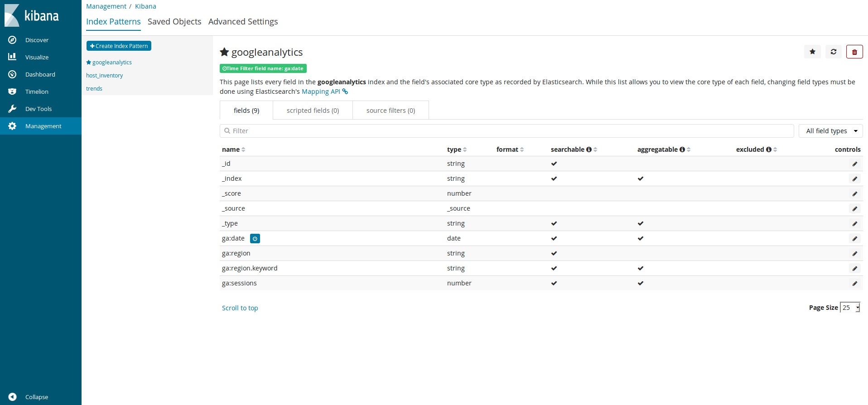Click the ga:sessions field name
The height and width of the screenshot is (405, 868).
pyautogui.click(x=239, y=283)
